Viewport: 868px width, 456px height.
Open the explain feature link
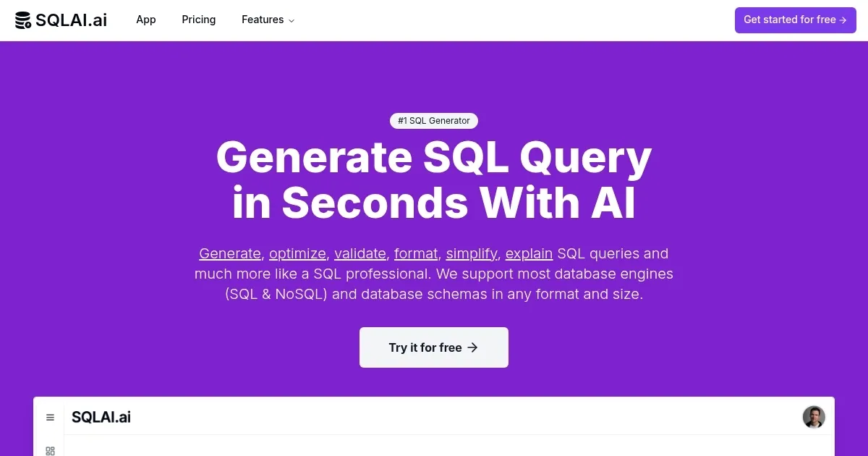(529, 253)
